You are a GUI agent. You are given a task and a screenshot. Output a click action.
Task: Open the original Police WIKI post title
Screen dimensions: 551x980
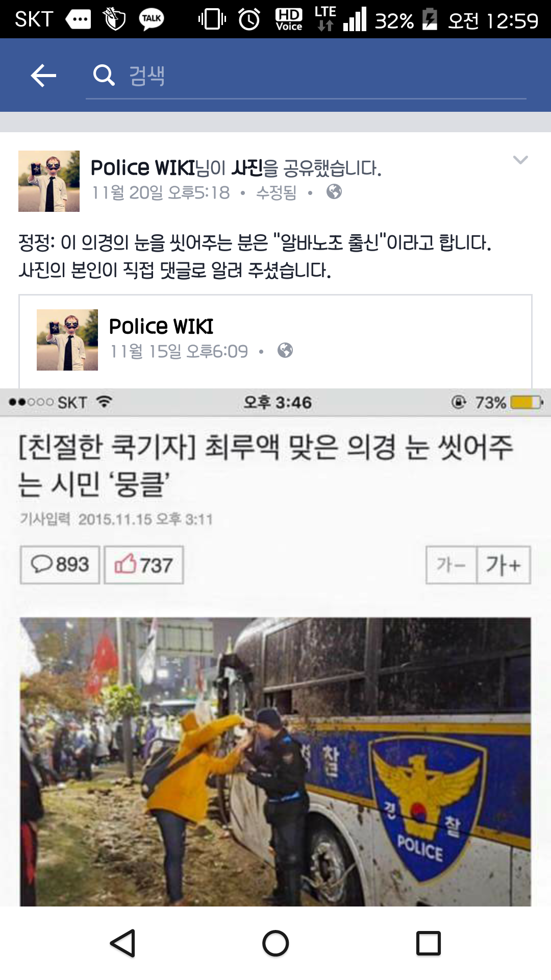[161, 327]
